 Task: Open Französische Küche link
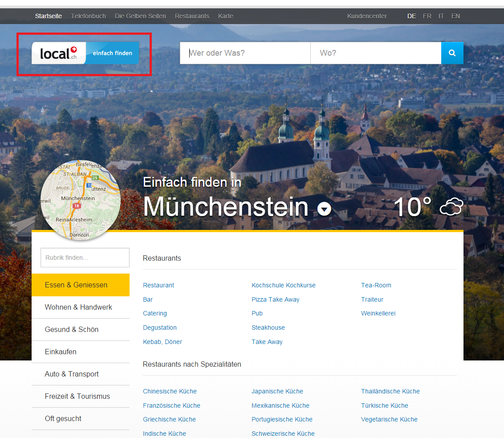click(x=172, y=405)
